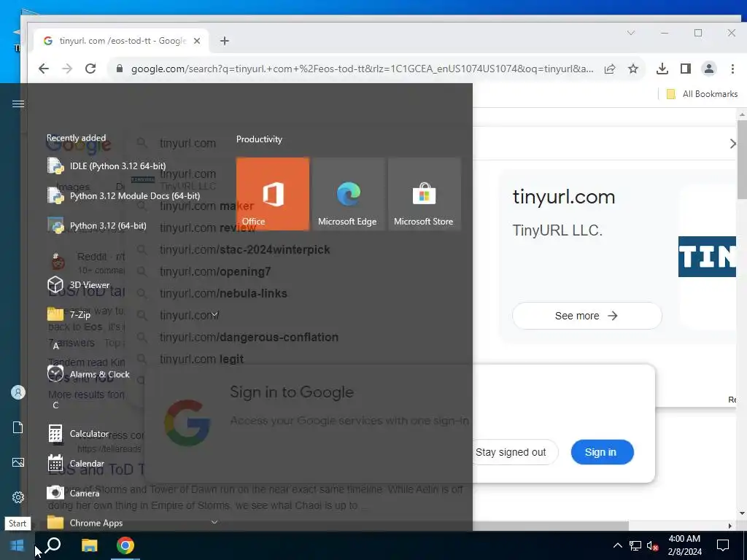Open Alarms & Clock app
Screen dimensions: 747x560
(x=88, y=374)
